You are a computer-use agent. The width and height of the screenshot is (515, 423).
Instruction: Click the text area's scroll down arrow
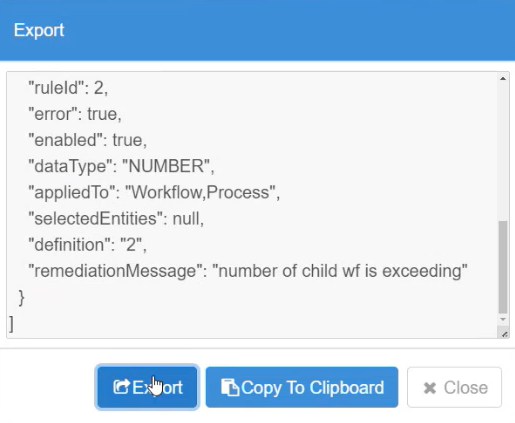[x=503, y=320]
